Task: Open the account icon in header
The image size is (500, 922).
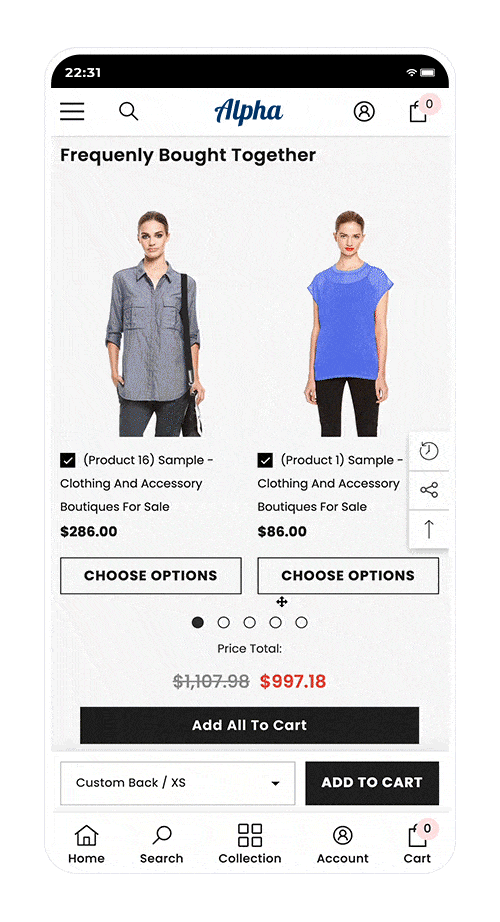Action: coord(364,111)
